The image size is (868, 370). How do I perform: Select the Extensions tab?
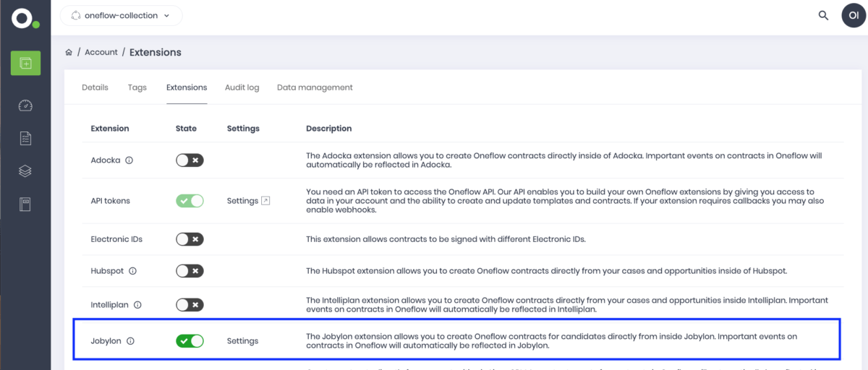(187, 87)
